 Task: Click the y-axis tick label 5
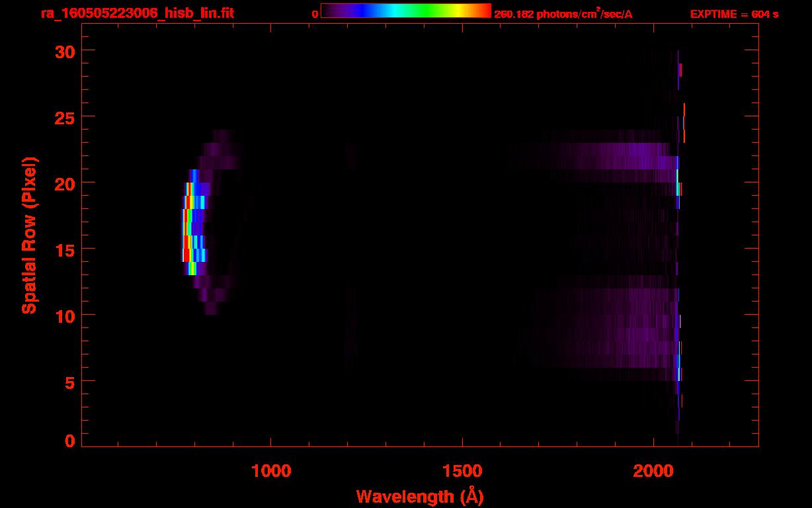click(69, 382)
